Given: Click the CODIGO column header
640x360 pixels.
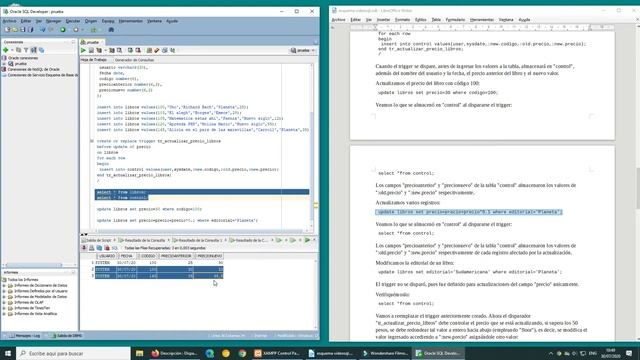Looking at the screenshot, I should (x=148, y=256).
